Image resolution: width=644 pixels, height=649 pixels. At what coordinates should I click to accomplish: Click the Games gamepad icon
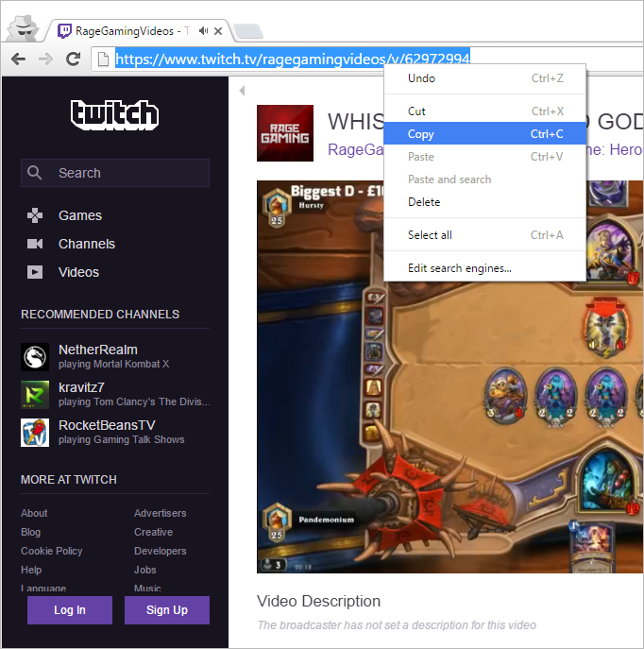35,215
